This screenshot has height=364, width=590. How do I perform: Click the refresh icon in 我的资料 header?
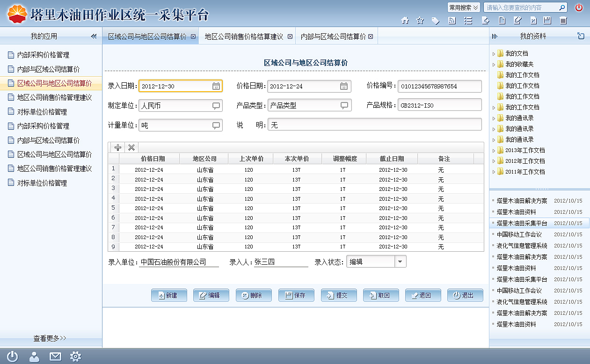pos(581,36)
